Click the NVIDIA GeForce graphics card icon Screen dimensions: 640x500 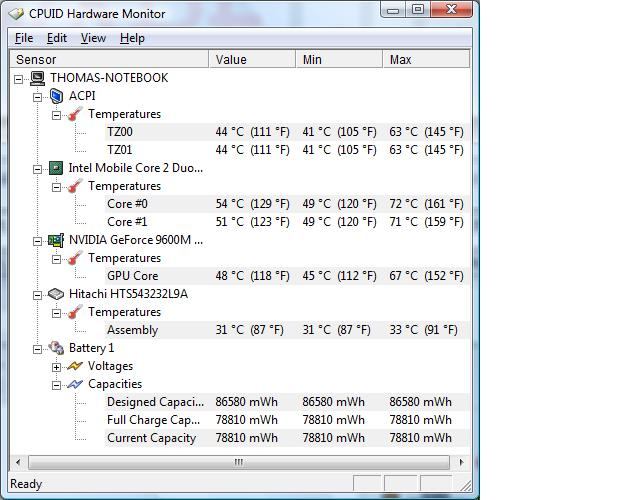(x=56, y=240)
